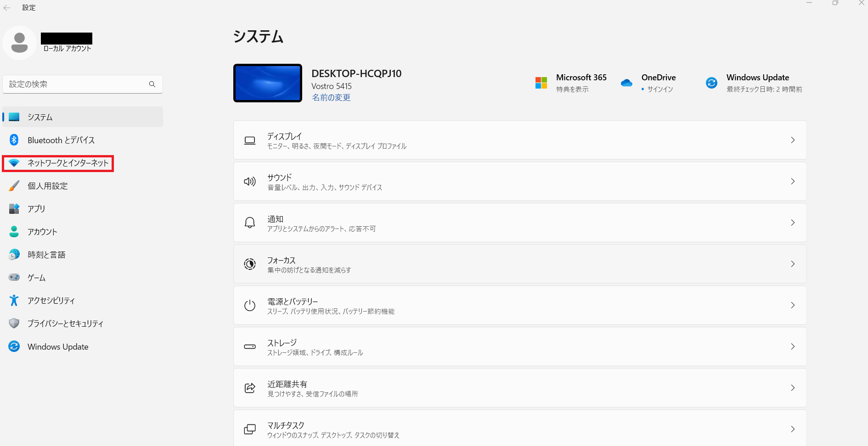Click the paintbrush personalization icon
868x446 pixels.
[14, 186]
